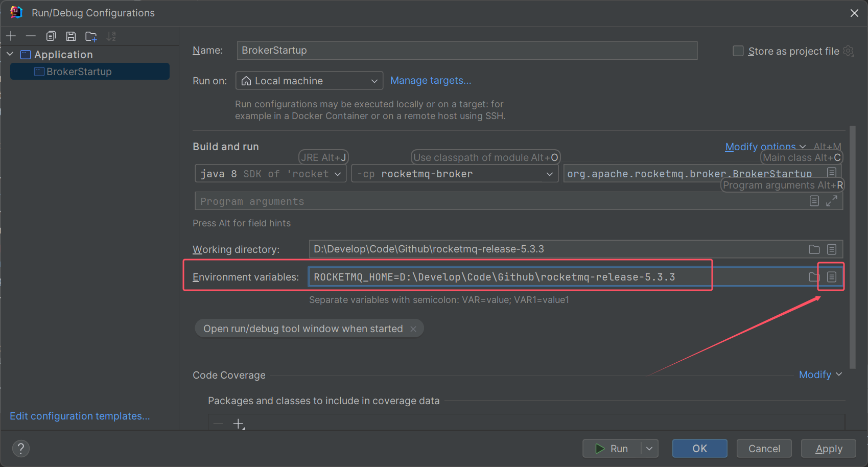Add a new run configuration
This screenshot has width=868, height=467.
(x=11, y=36)
